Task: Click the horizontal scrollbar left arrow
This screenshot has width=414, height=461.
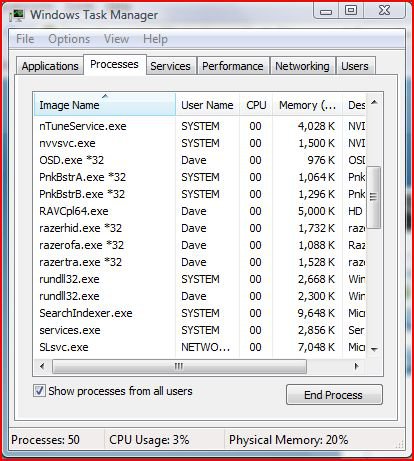Action: coord(42,366)
